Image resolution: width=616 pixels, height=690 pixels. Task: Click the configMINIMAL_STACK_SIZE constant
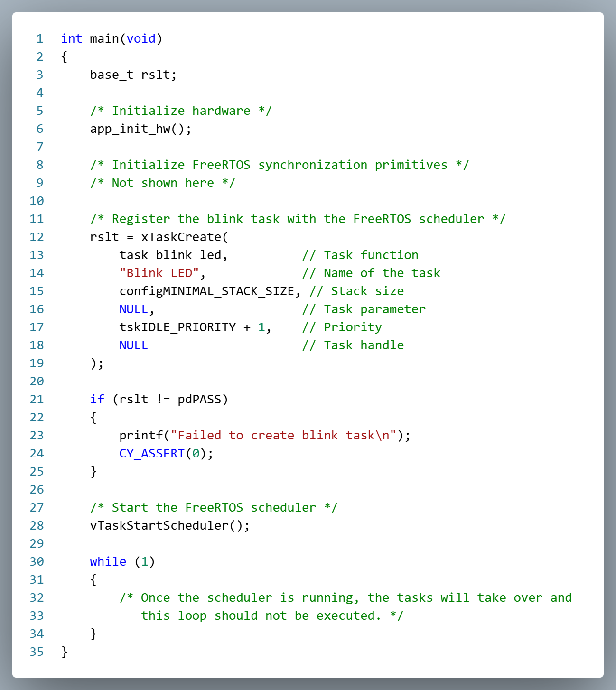[x=206, y=291]
